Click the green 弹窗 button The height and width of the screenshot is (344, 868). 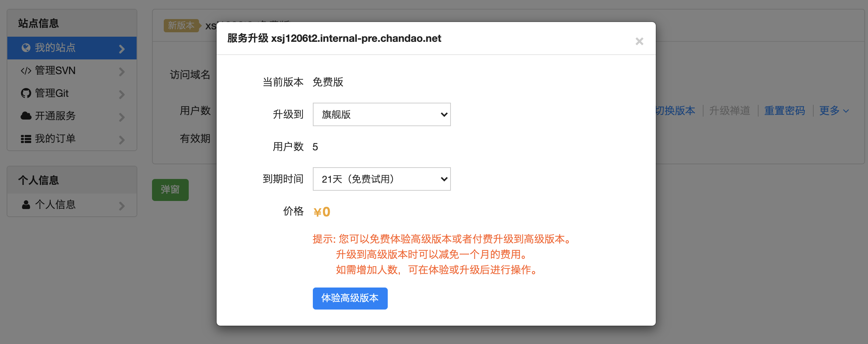coord(170,190)
